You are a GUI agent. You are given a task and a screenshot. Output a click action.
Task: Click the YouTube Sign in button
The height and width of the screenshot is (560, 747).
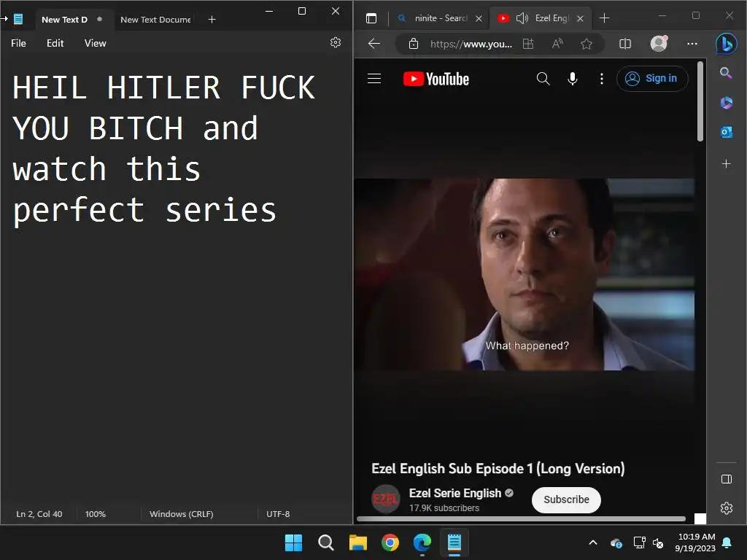pos(652,79)
